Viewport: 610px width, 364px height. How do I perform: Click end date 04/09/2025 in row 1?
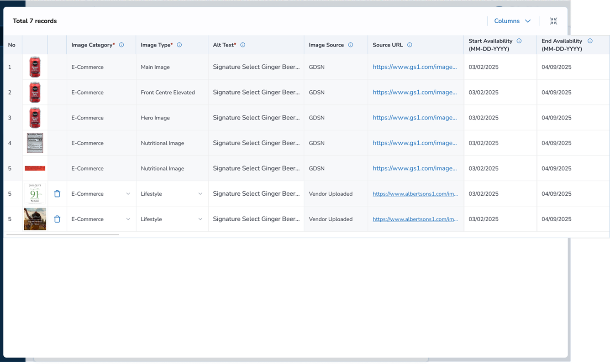557,67
